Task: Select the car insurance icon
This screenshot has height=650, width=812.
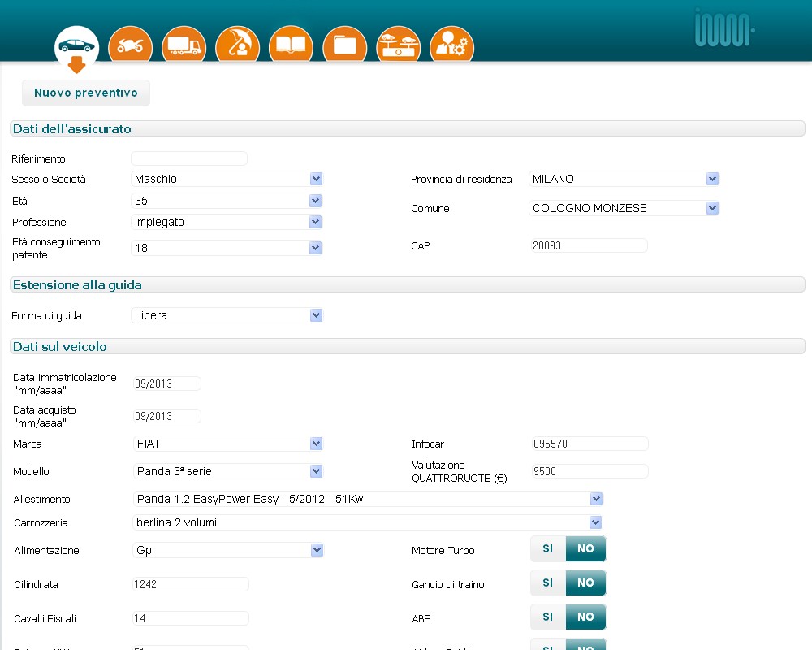Action: coord(76,46)
